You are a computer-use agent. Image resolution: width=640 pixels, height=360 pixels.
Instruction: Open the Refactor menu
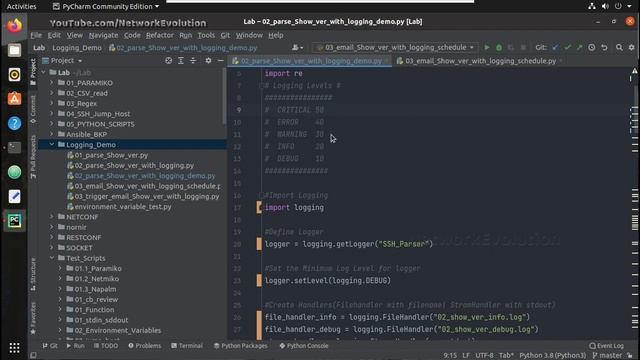coord(160,35)
